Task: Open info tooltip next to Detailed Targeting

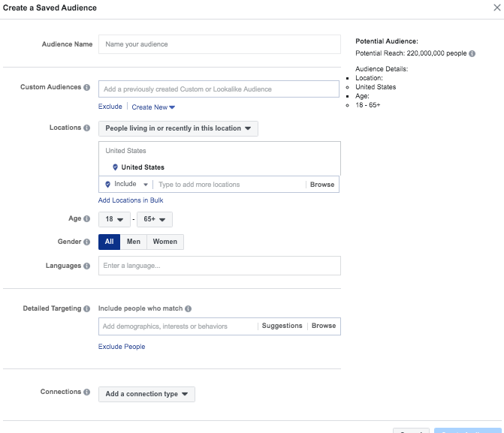Action: point(87,308)
